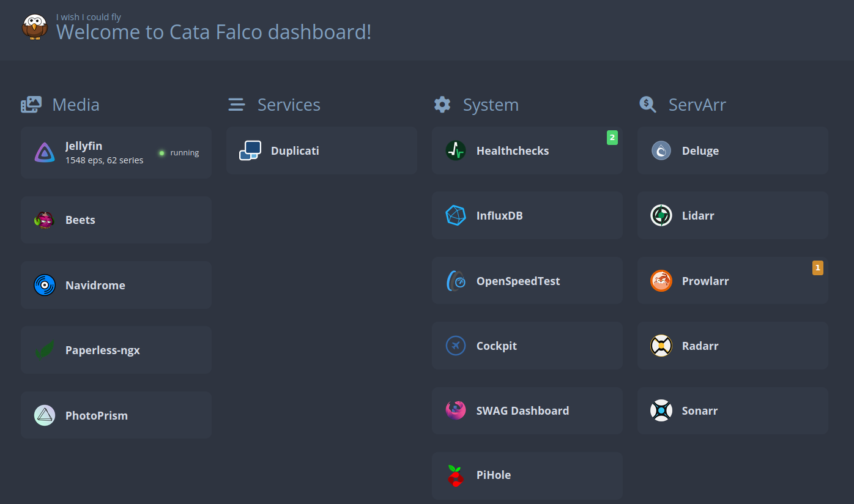The height and width of the screenshot is (504, 854).
Task: Open the Radarr link
Action: tap(733, 346)
